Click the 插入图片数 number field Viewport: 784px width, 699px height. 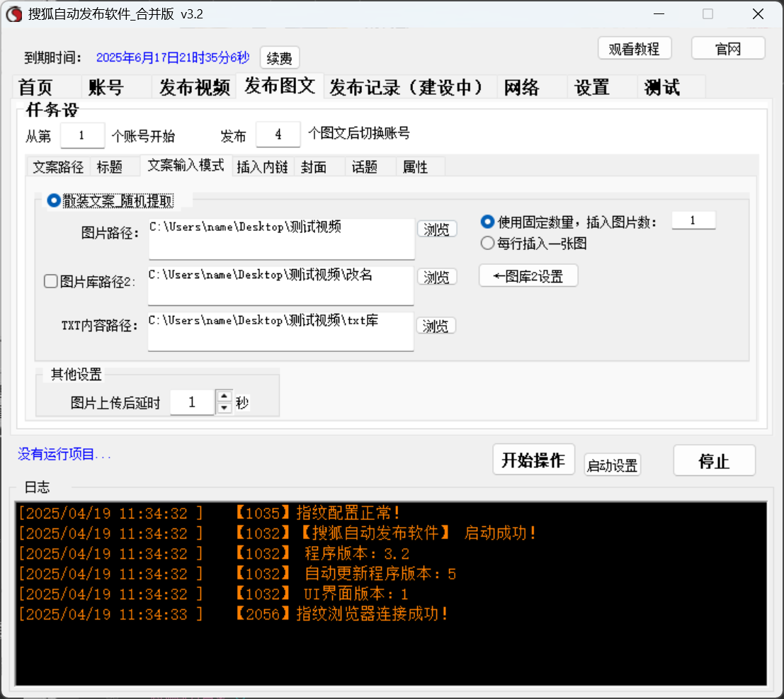pyautogui.click(x=693, y=220)
